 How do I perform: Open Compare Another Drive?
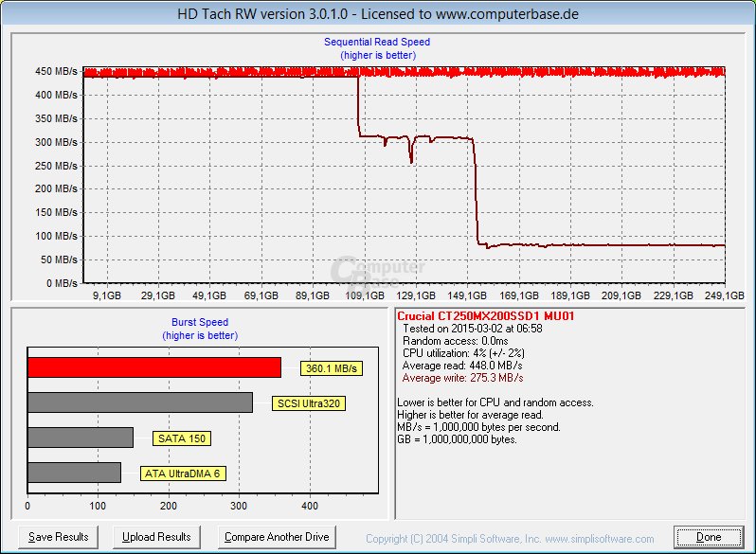click(277, 537)
